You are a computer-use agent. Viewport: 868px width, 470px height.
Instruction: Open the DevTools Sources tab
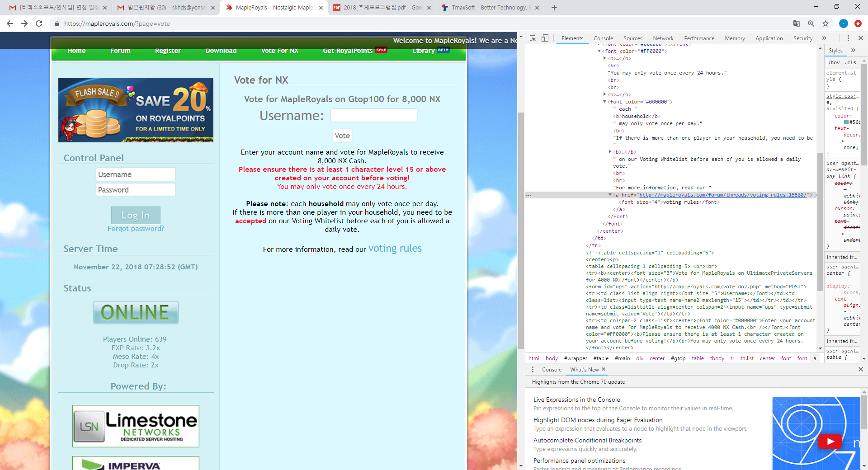[x=632, y=38]
